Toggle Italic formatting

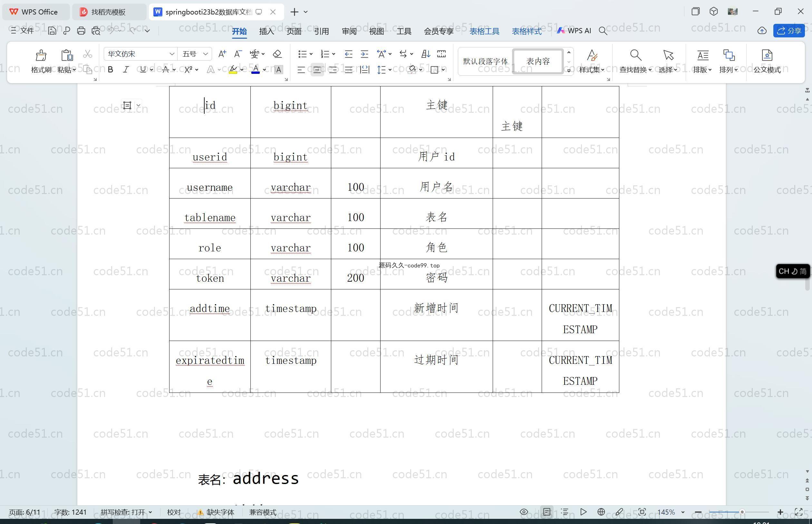(126, 69)
